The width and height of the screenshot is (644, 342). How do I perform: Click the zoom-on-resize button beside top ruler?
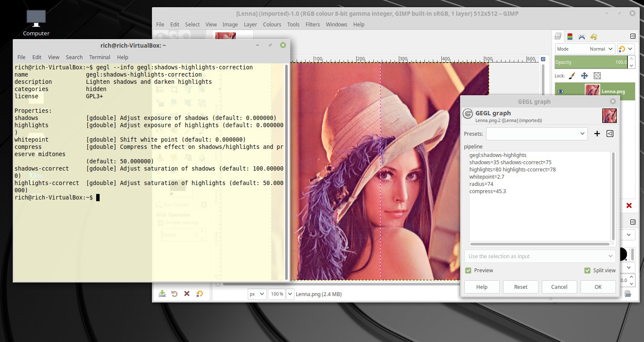pyautogui.click(x=543, y=59)
